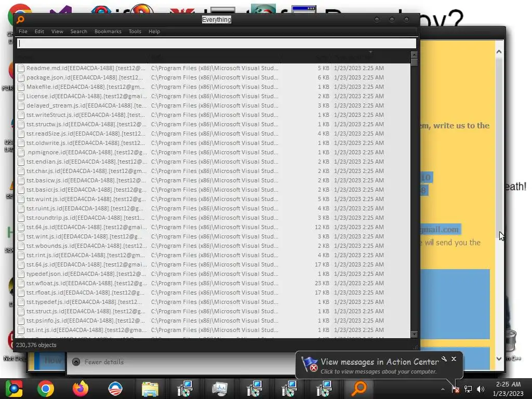Select the tst.char.js file name

coord(87,171)
